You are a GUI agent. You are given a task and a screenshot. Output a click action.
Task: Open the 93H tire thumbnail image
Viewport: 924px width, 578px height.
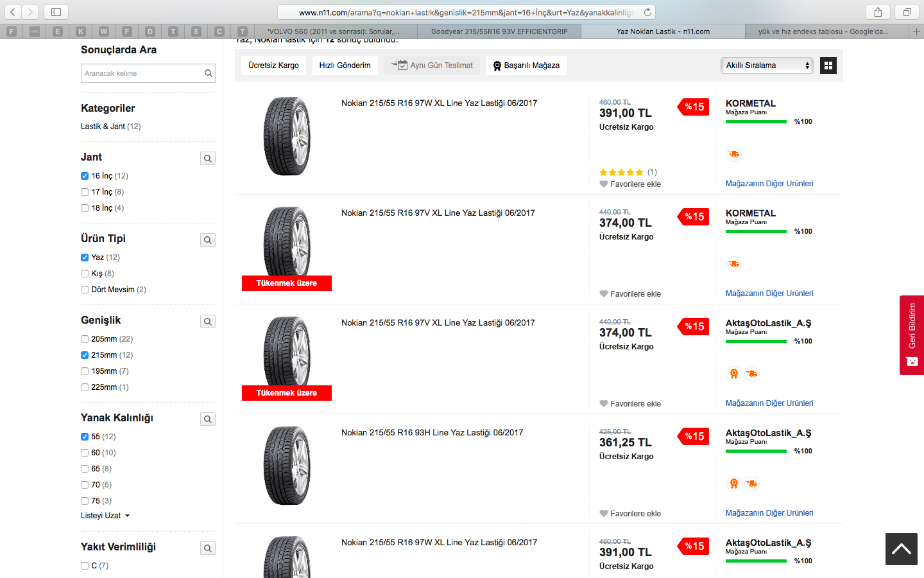tap(287, 466)
